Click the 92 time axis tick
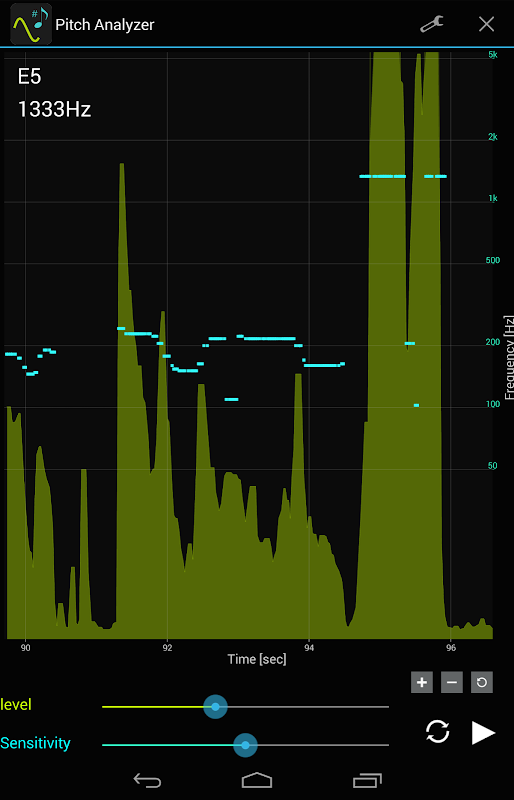This screenshot has width=514, height=800. click(167, 647)
